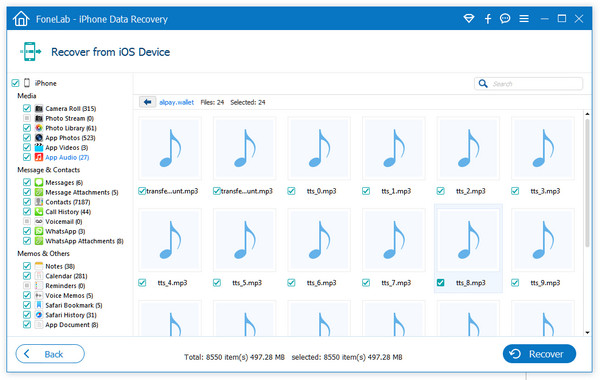Click the Recover button
The width and height of the screenshot is (600, 380).
pos(539,354)
